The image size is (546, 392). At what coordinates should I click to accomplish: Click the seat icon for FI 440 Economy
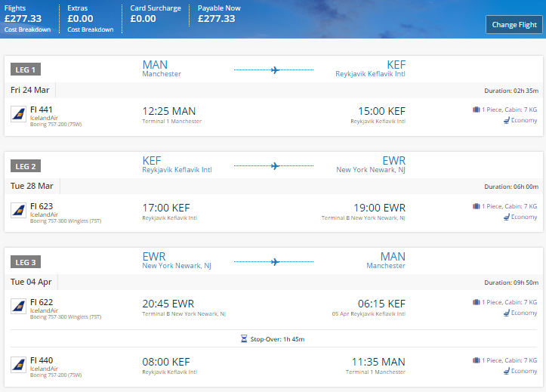507,371
